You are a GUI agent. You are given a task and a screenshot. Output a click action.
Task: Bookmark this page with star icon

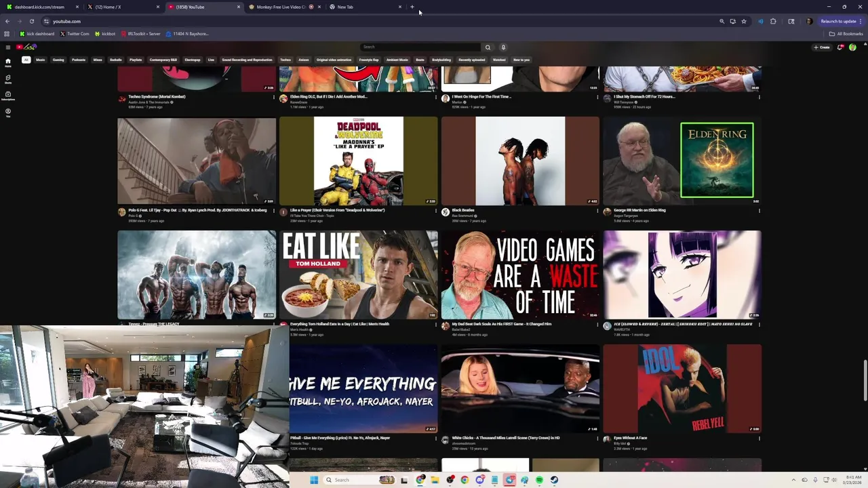[744, 21]
